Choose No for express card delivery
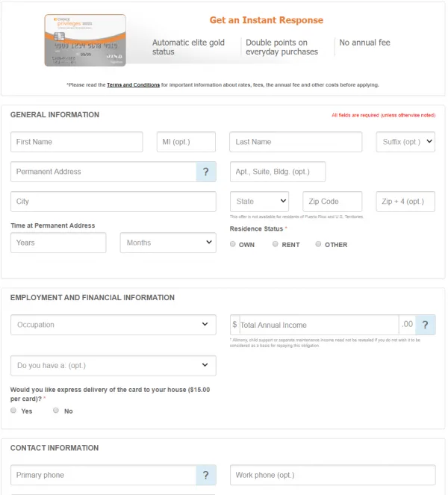This screenshot has width=448, height=495. 56,411
